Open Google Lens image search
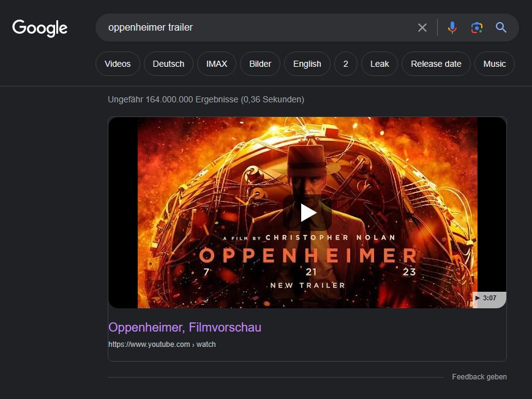 (x=476, y=27)
